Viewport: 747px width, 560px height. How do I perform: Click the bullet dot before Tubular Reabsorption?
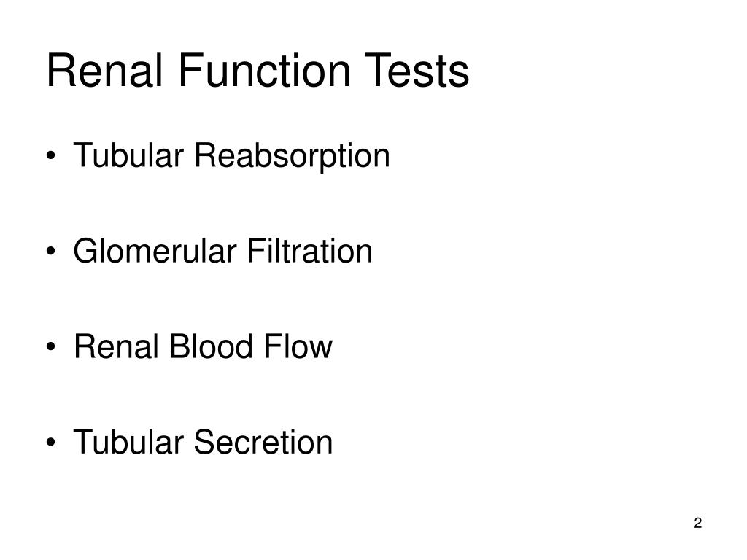click(51, 156)
